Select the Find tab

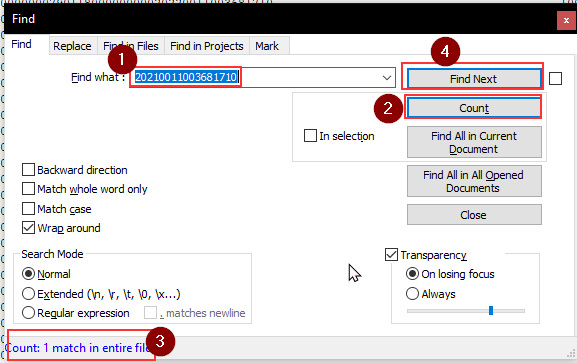point(21,44)
